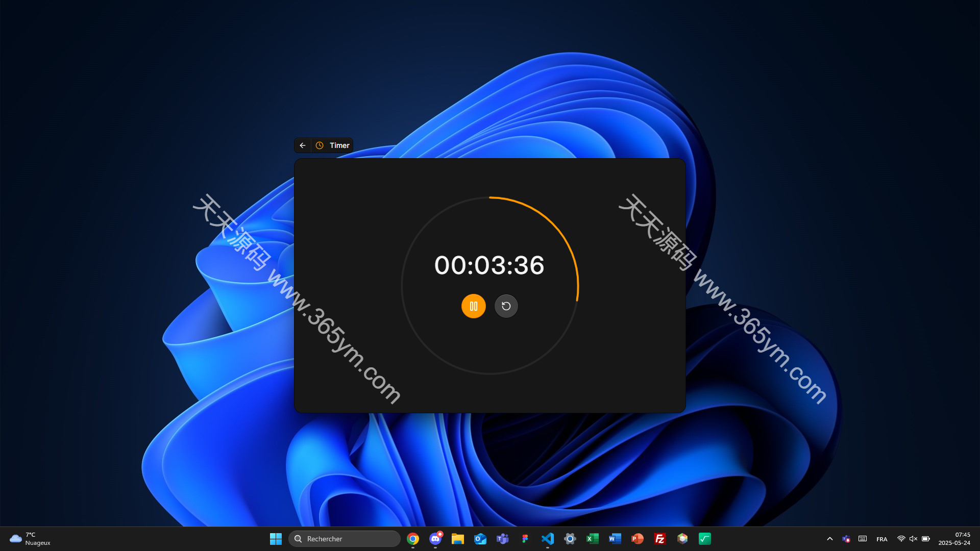The width and height of the screenshot is (980, 551).
Task: Click the clock icon beside the Timer label
Action: tap(320, 145)
